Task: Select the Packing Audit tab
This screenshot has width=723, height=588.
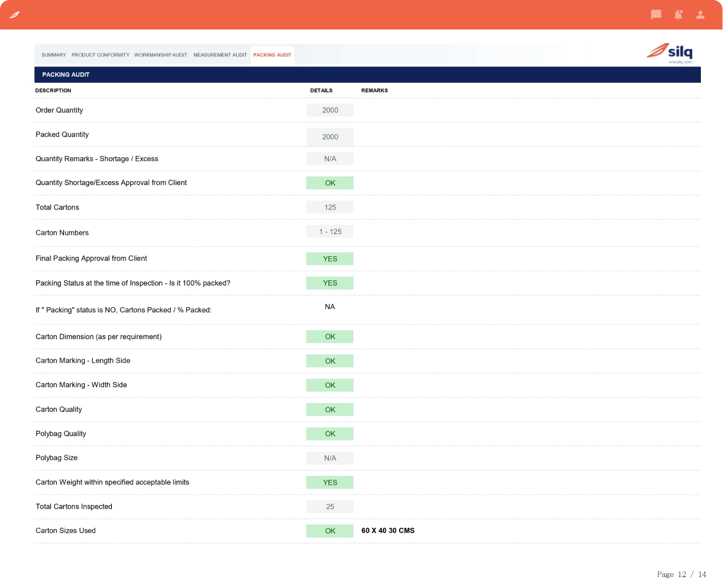Action: click(272, 55)
